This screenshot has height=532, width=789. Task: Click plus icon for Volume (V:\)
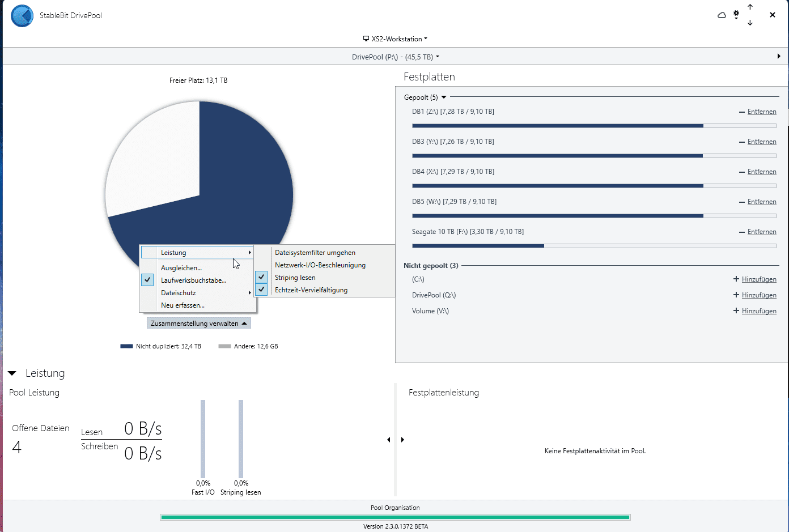click(736, 310)
